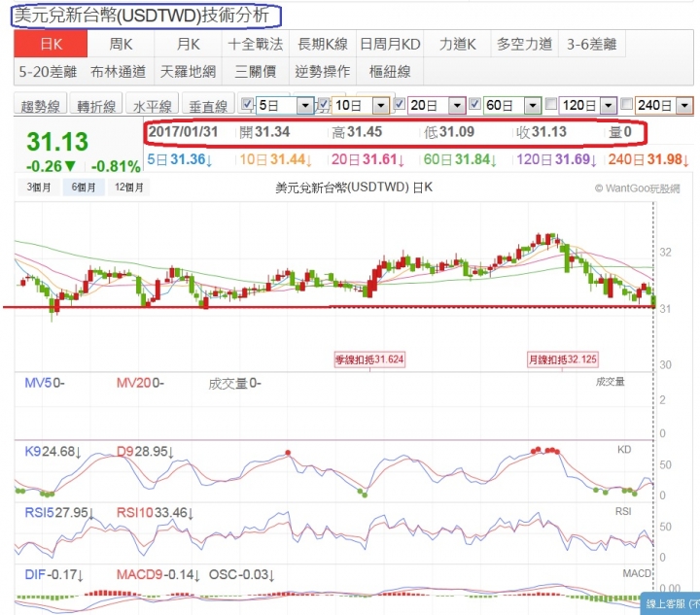Click the 季線扣抵31.624 marker

tap(369, 359)
